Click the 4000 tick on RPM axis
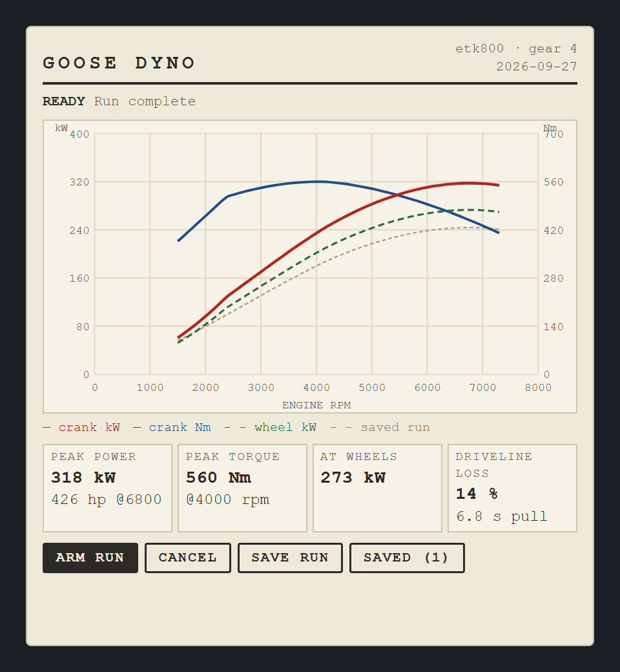Image resolution: width=620 pixels, height=672 pixels. point(316,388)
